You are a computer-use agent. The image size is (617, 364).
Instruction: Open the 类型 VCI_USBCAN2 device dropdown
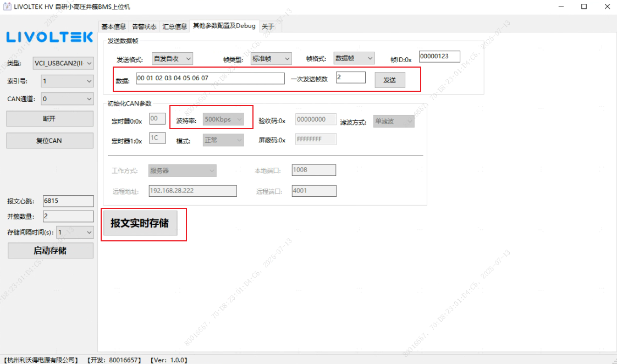pyautogui.click(x=63, y=63)
